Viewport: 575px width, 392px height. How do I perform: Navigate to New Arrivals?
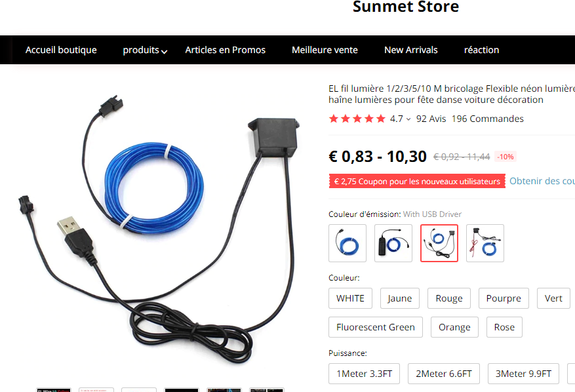410,50
